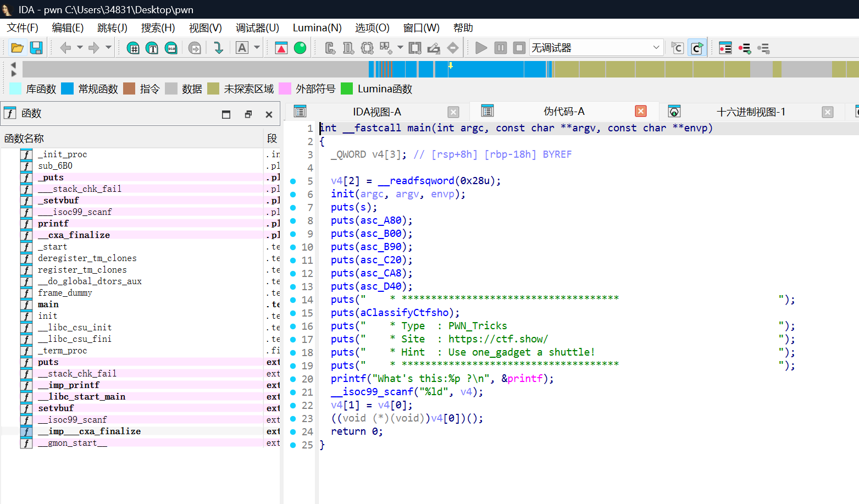859x504 pixels.
Task: Click the green circle toolbar icon
Action: [x=300, y=48]
